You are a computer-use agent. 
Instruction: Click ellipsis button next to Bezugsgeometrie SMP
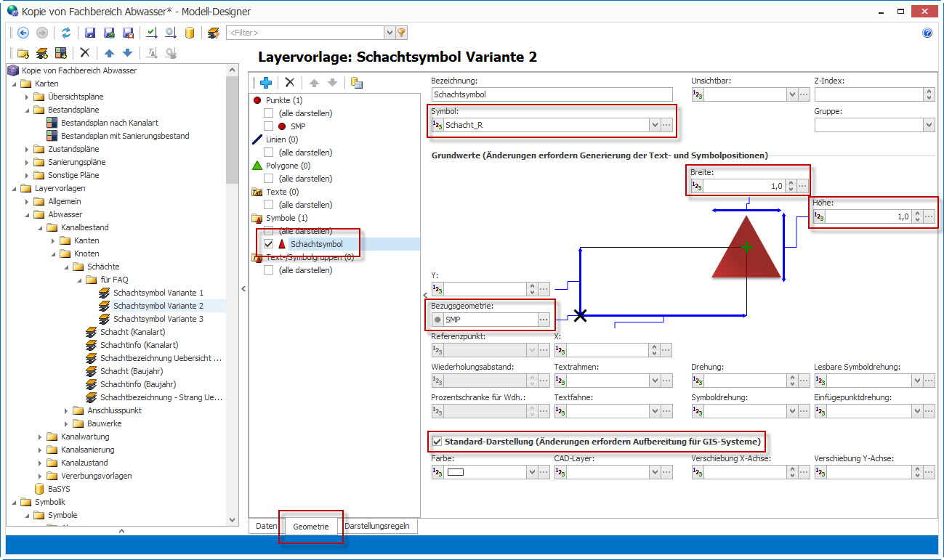coord(543,320)
